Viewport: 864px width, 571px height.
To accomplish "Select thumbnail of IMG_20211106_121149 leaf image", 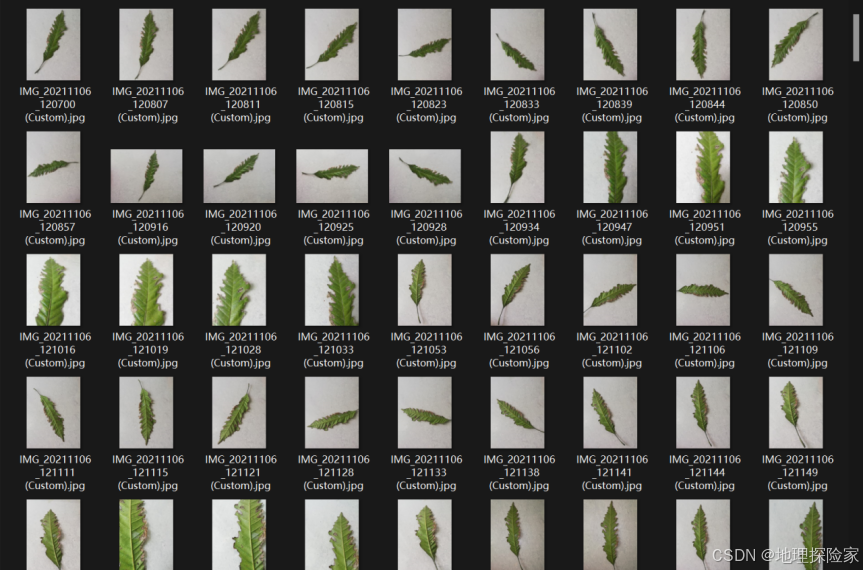I will 796,413.
